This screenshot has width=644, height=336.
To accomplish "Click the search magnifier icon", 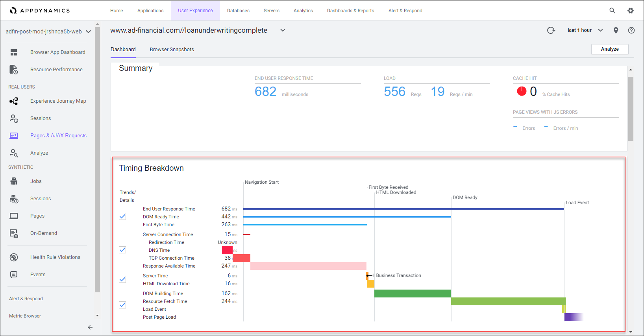I will (x=612, y=11).
